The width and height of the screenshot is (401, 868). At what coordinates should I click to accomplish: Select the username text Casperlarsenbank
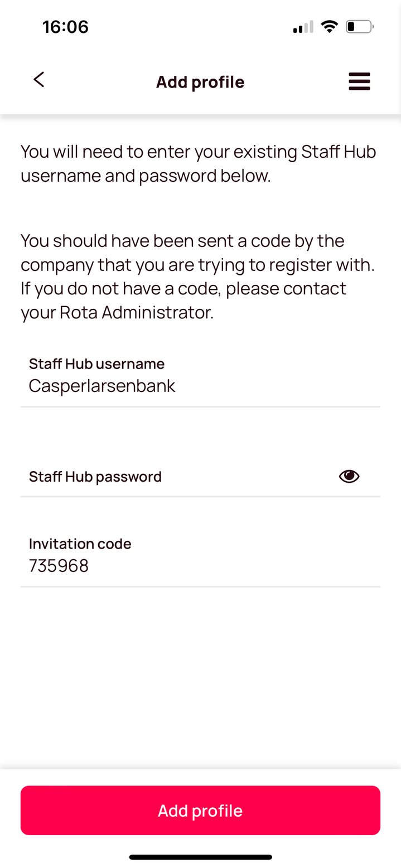[102, 385]
